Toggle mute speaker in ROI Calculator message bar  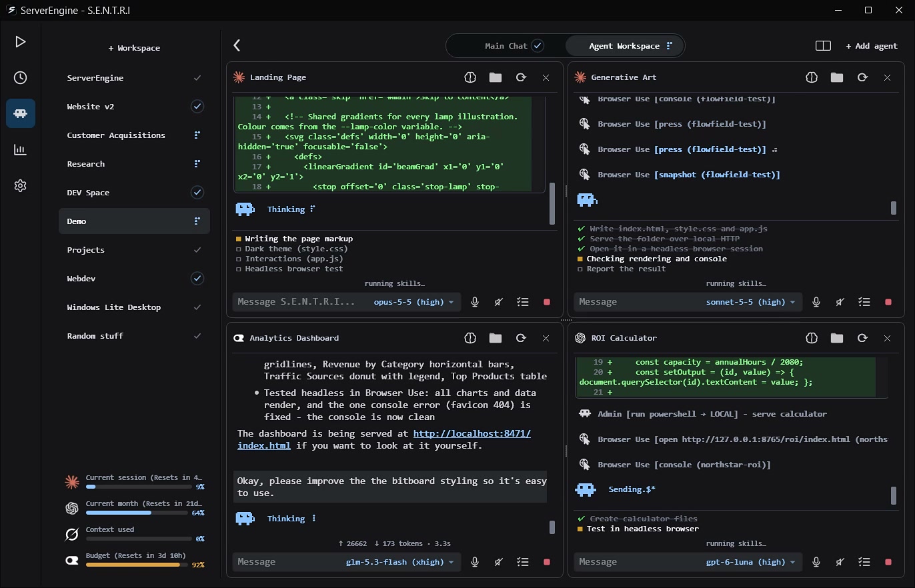(840, 562)
